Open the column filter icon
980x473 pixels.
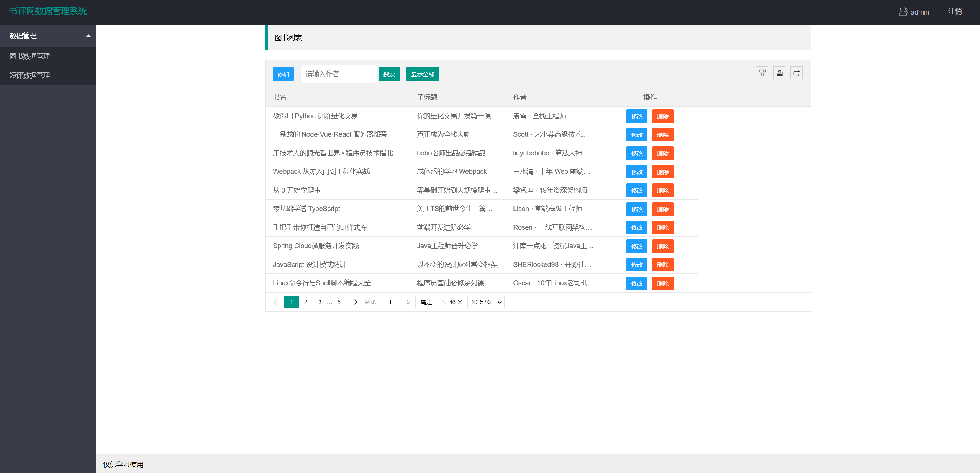pos(762,73)
